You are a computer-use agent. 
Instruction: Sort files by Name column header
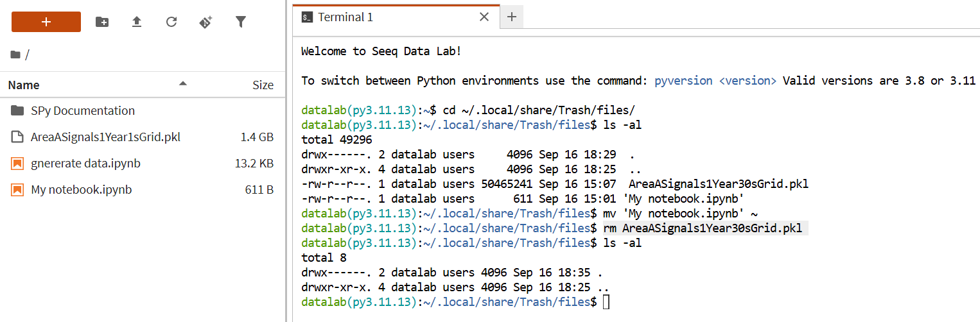(x=24, y=85)
